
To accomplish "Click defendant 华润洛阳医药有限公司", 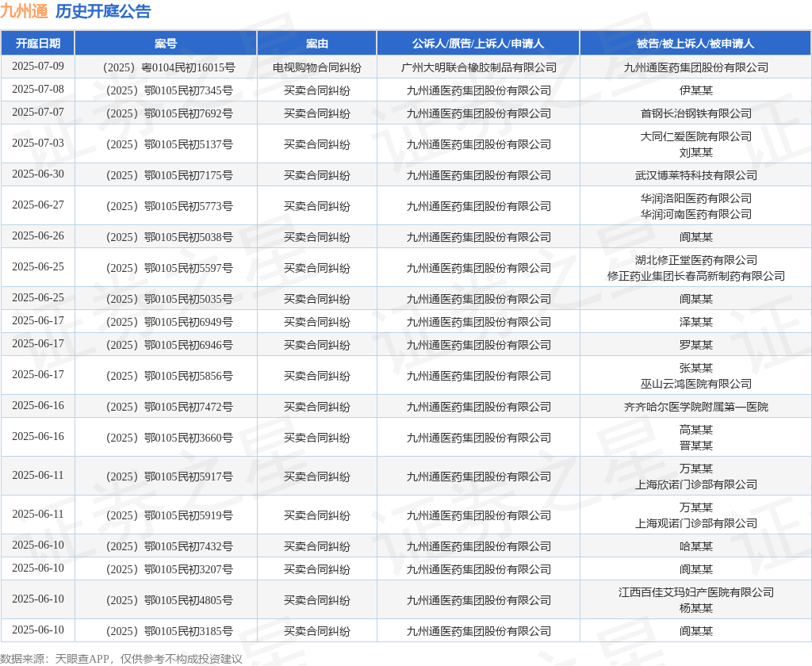I will [x=696, y=198].
